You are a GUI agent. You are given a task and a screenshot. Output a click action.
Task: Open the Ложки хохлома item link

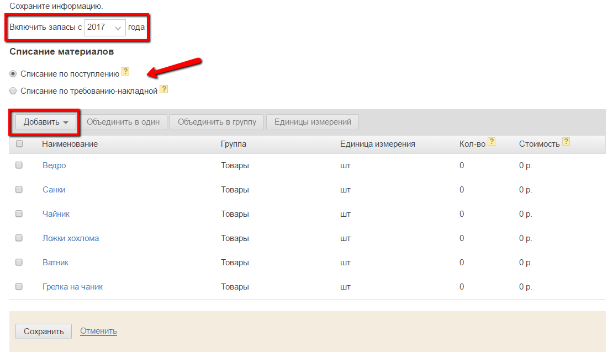[x=71, y=238]
